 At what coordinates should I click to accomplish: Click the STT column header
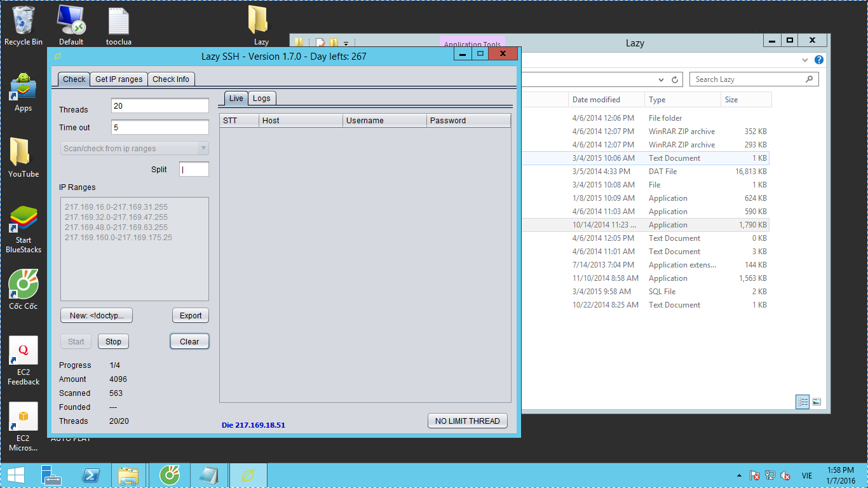(x=240, y=120)
